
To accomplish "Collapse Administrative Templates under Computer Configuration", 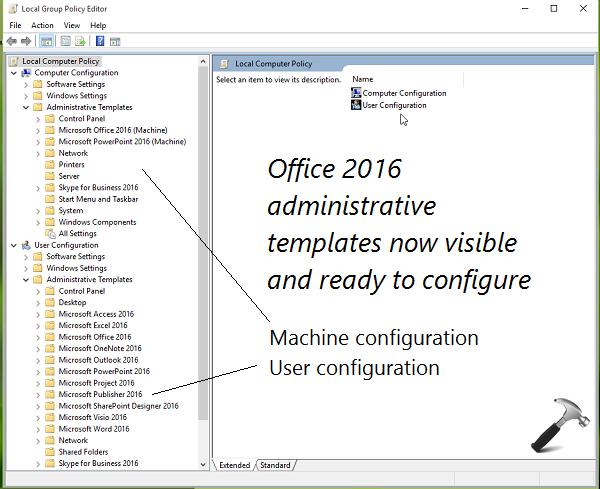I will [26, 108].
